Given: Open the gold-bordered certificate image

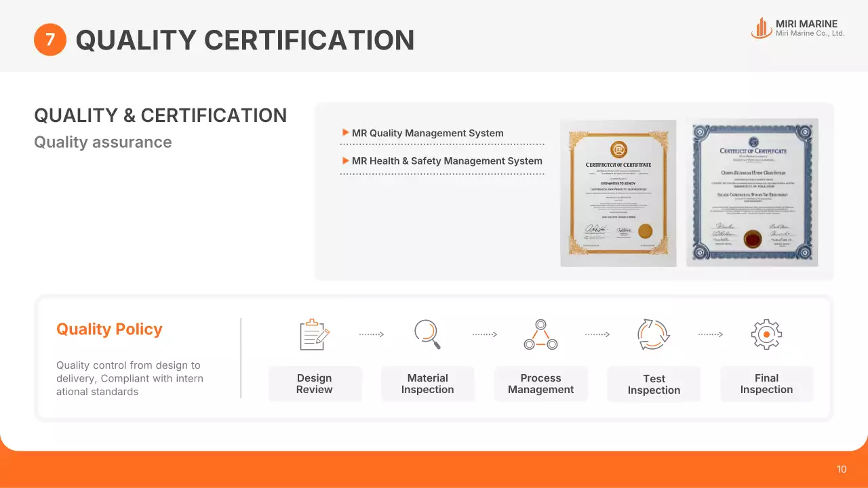Looking at the screenshot, I should pos(618,192).
